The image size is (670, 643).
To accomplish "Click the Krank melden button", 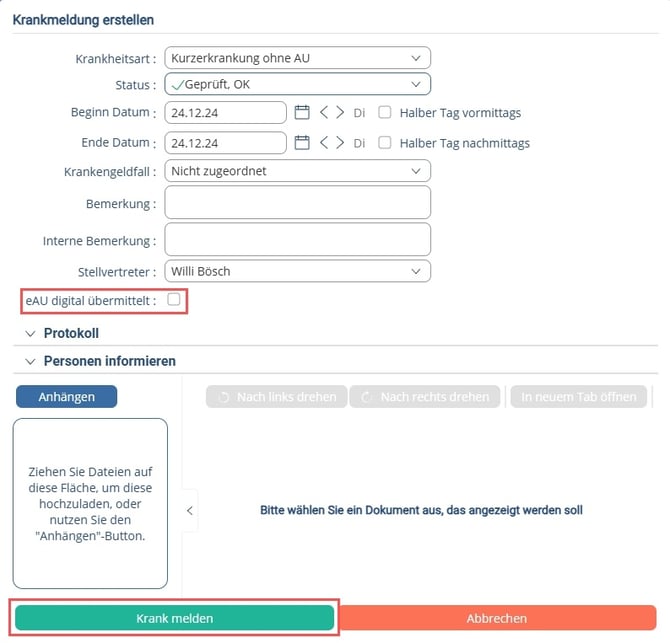I will click(x=174, y=618).
